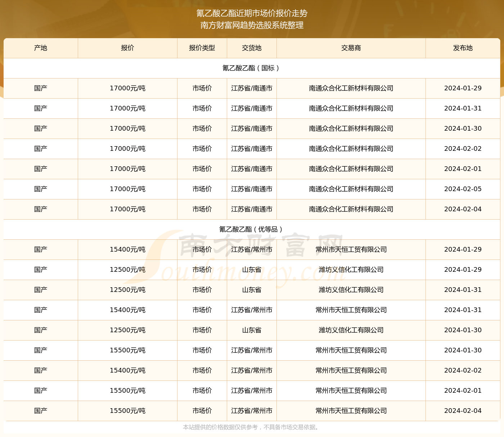504x437 pixels.
Task: Select the 氰乙酸乙酯（优等品）section heading
Action: [x=252, y=229]
